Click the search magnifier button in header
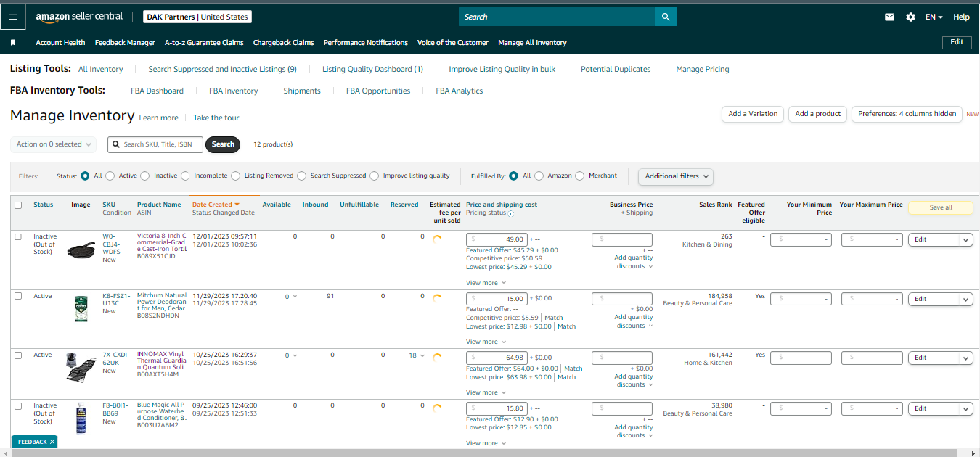980x457 pixels. (x=666, y=17)
